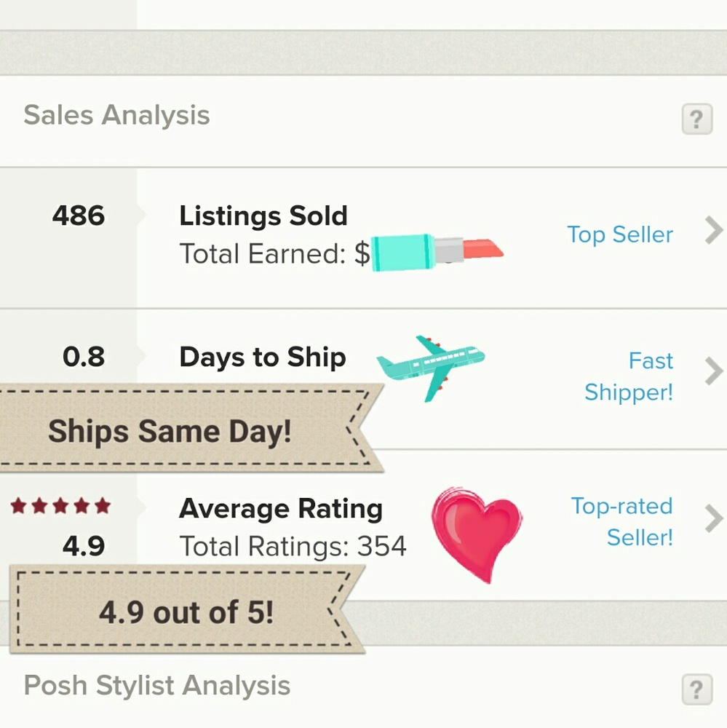Click the pink heart icon

(x=477, y=529)
